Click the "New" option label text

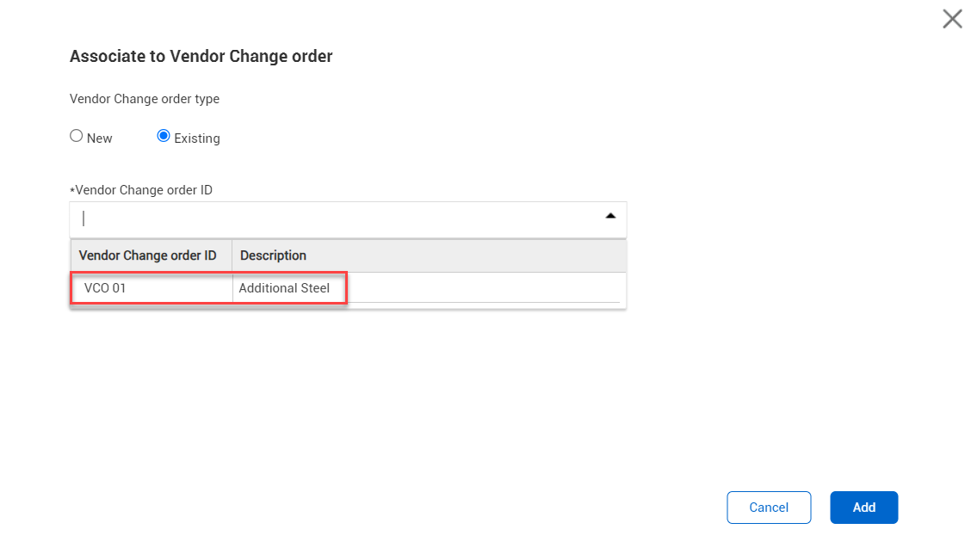100,138
